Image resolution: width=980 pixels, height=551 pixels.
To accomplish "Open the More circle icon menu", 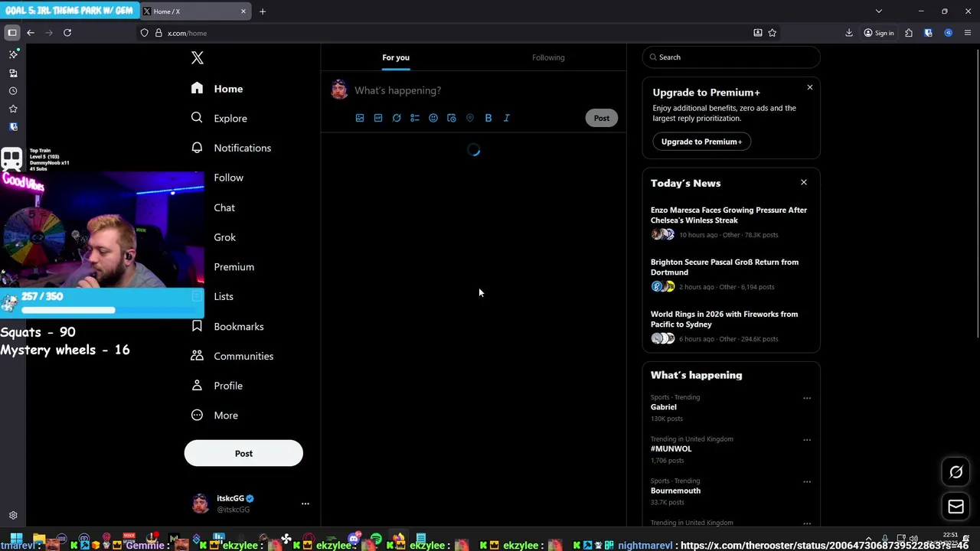I will [x=197, y=415].
